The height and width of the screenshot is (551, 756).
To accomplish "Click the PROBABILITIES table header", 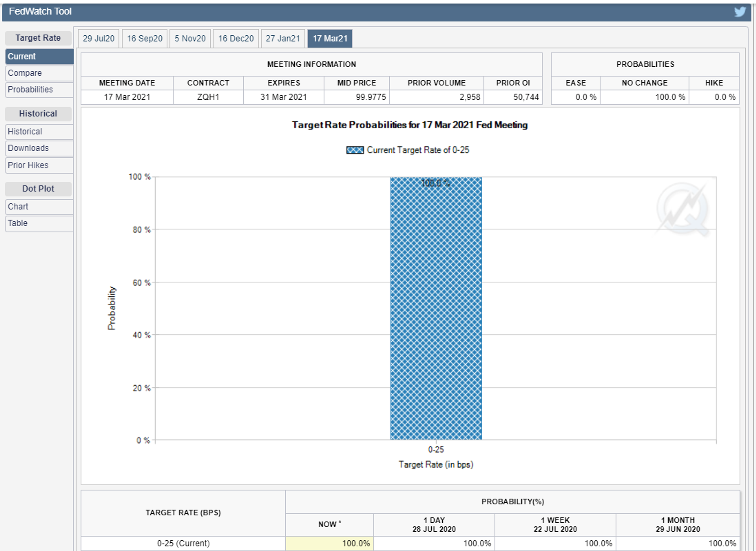I will pos(645,64).
